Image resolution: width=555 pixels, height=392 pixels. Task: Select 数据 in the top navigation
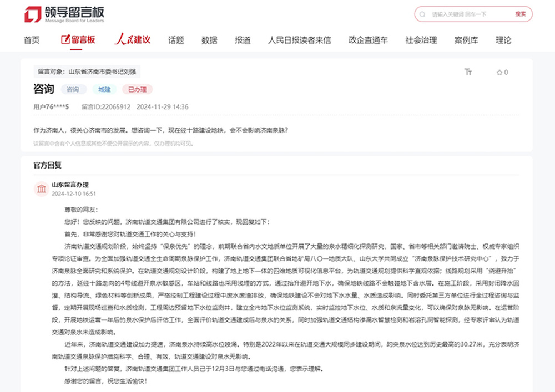(x=209, y=40)
